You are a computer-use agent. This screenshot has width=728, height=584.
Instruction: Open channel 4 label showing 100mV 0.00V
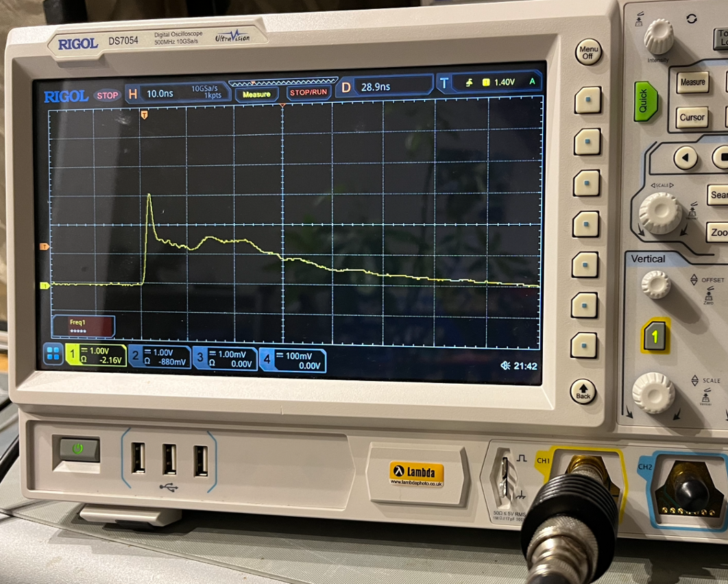(x=293, y=361)
